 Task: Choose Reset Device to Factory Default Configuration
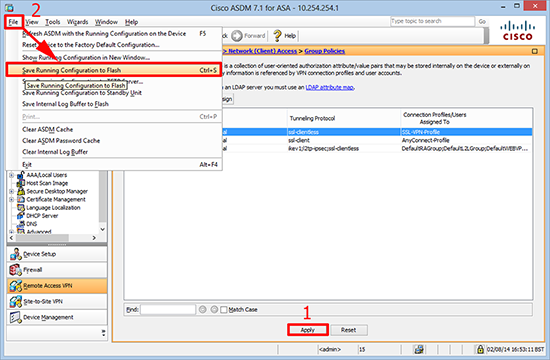[114, 45]
